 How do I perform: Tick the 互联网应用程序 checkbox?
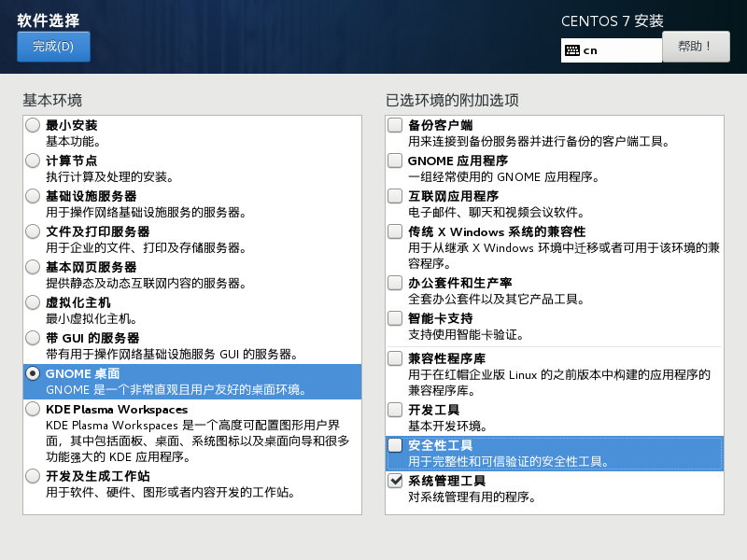point(396,196)
